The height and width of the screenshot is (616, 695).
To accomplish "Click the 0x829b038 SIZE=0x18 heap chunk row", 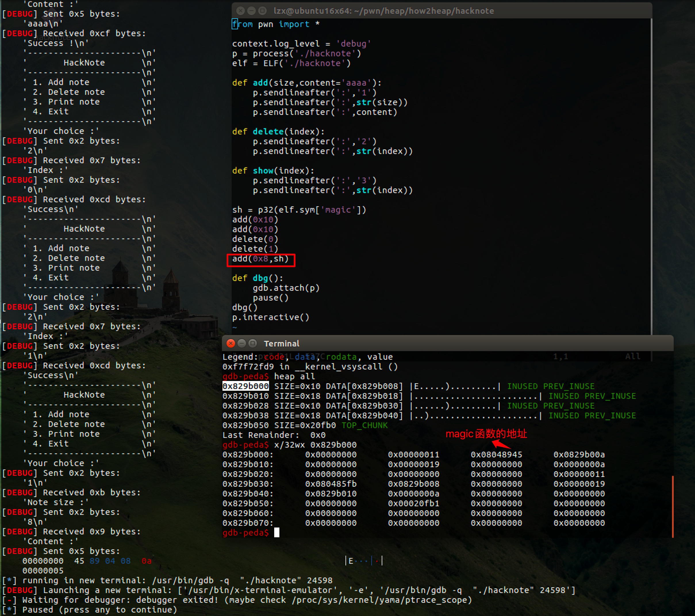I will point(429,415).
